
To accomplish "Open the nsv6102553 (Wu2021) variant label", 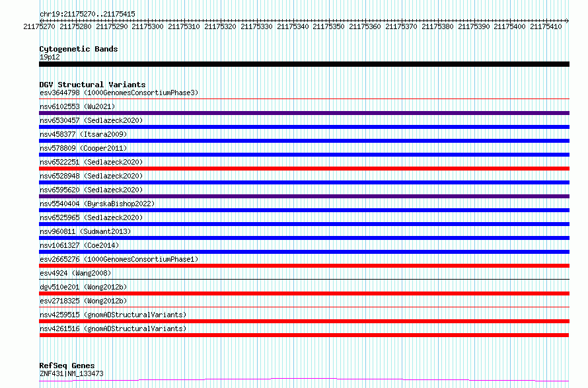I will [77, 106].
